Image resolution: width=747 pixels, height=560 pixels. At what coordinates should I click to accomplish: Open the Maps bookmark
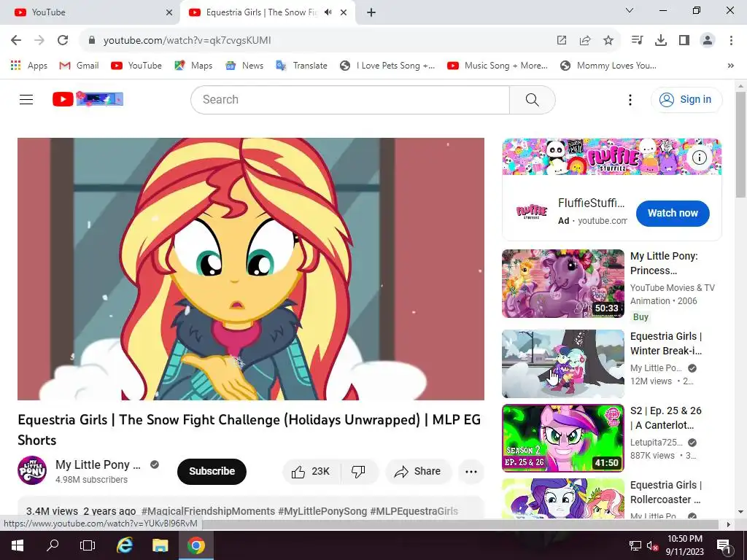tap(193, 66)
